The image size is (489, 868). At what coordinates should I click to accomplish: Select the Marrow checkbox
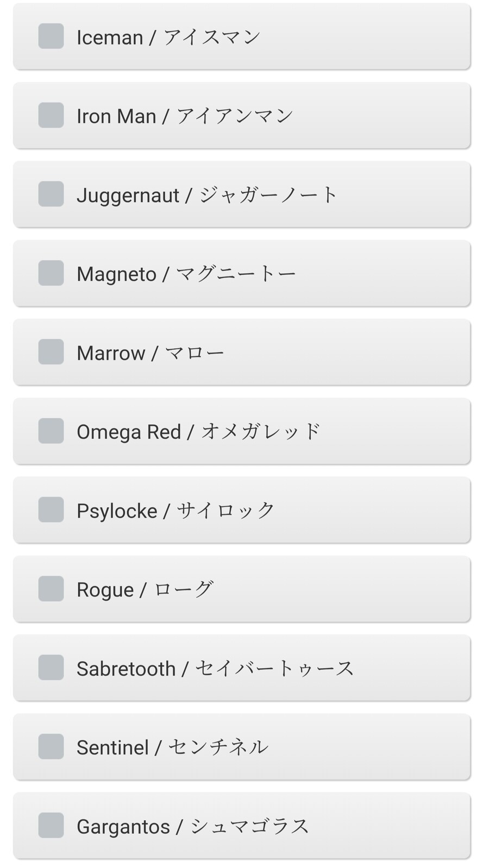pyautogui.click(x=51, y=352)
